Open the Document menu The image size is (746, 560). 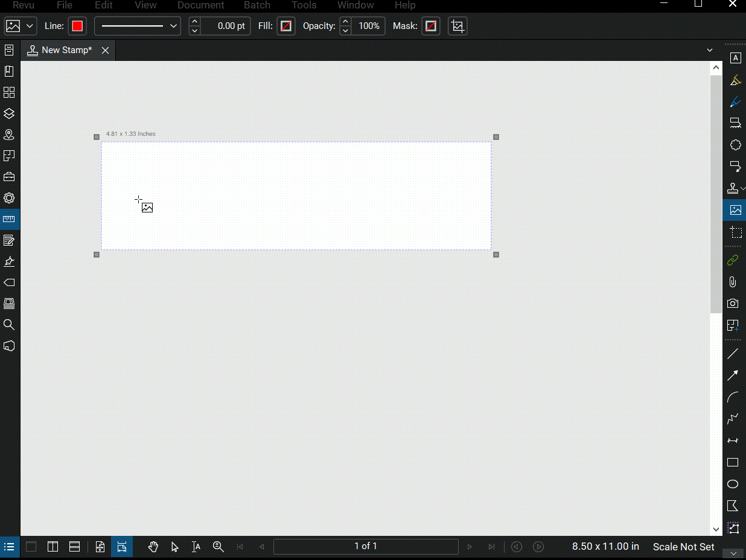coord(200,5)
